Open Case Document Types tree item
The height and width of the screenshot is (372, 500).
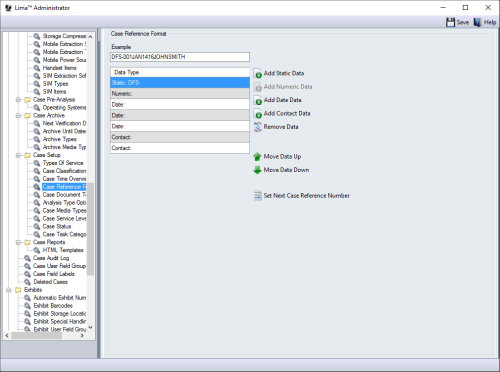tap(64, 195)
